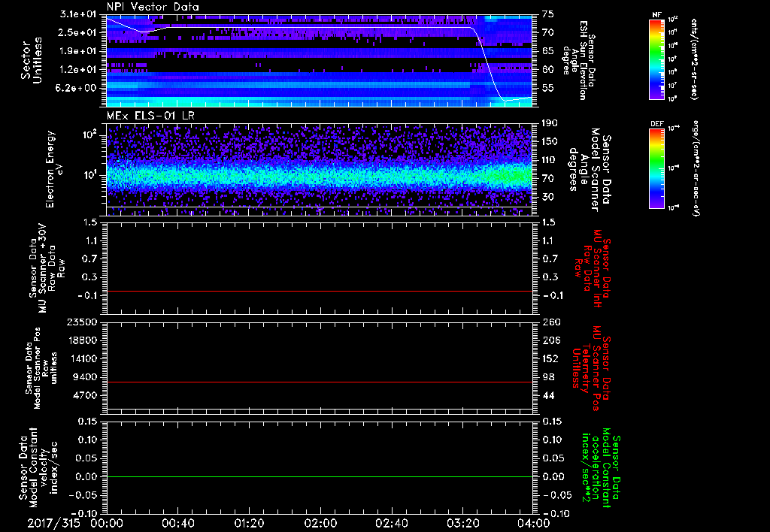
Task: Click the 'Model Scanner Pos Raw unitless' label
Action: point(41,368)
